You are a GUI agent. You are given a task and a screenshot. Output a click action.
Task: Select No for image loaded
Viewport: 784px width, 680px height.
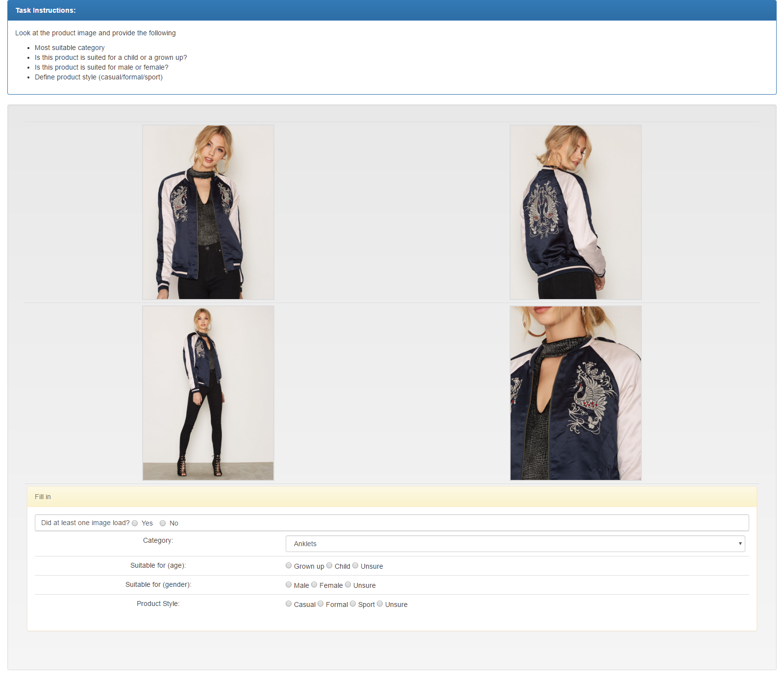(163, 523)
